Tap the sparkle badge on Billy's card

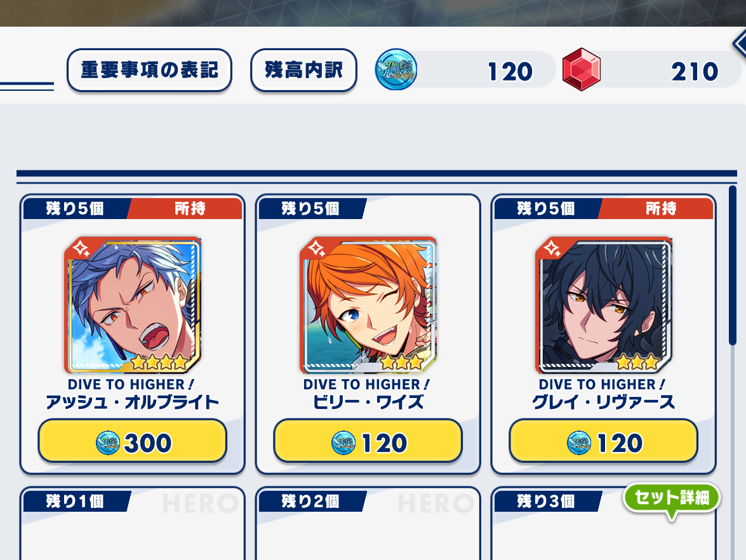pos(316,249)
